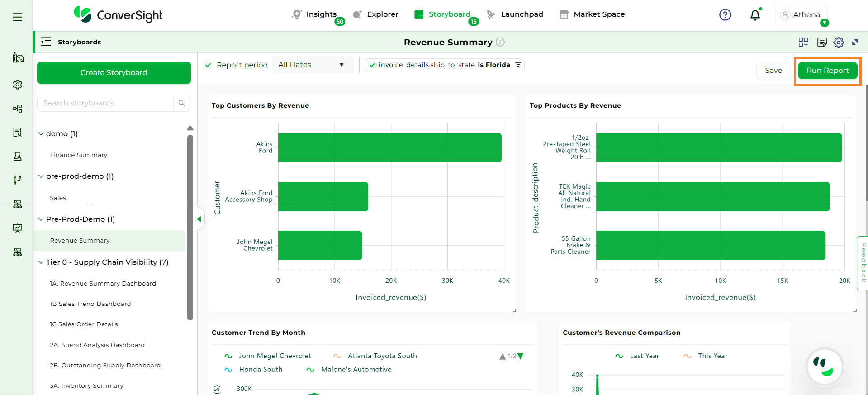Open the notes icon in header
868x395 pixels.
[x=822, y=43]
